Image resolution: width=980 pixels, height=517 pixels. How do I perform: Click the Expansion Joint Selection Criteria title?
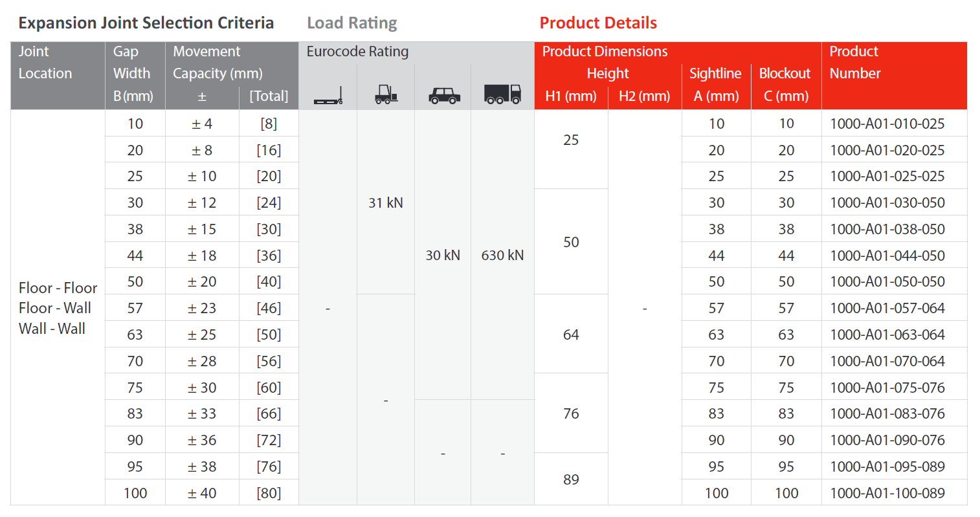pyautogui.click(x=146, y=23)
